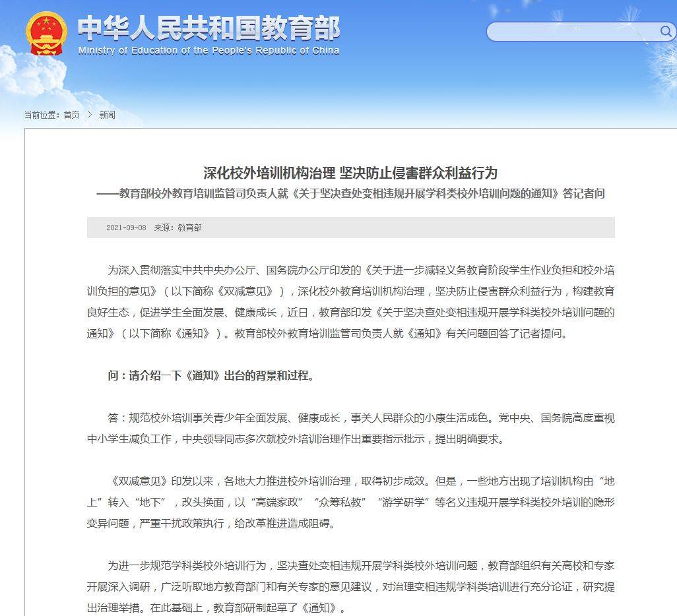The width and height of the screenshot is (677, 616).
Task: Click the 当前位置 label
Action: pos(42,115)
